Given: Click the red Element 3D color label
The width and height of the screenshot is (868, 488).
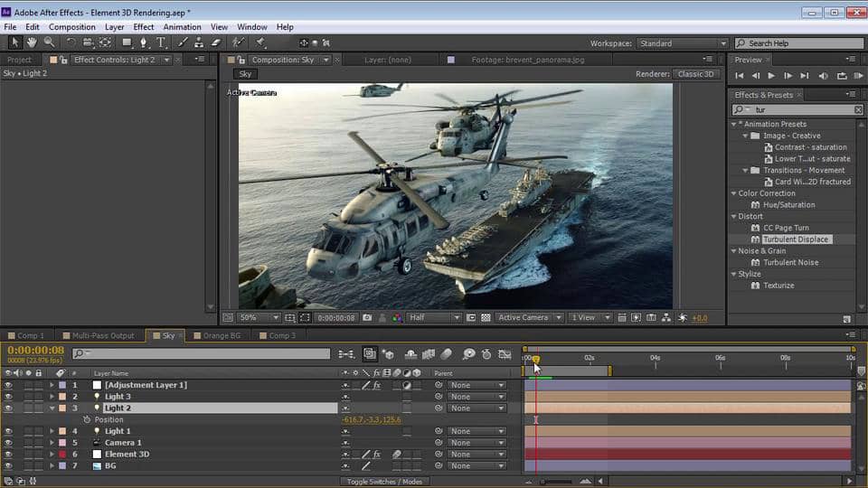Looking at the screenshot, I should [x=62, y=455].
